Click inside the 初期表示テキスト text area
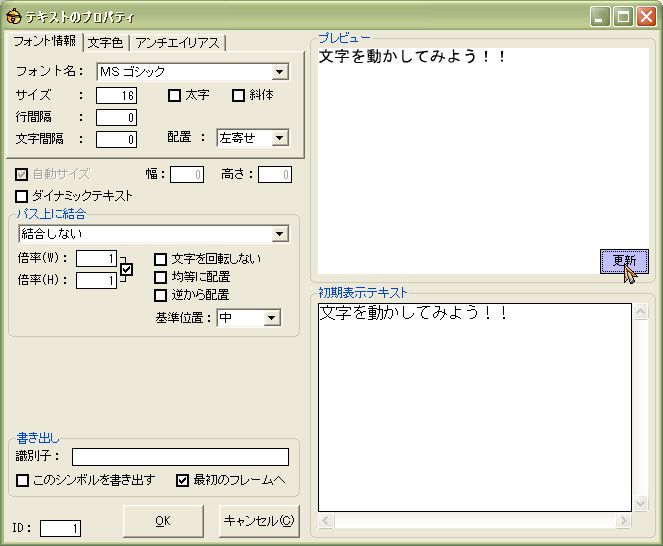Screen dimensions: 663x546 click(475, 407)
